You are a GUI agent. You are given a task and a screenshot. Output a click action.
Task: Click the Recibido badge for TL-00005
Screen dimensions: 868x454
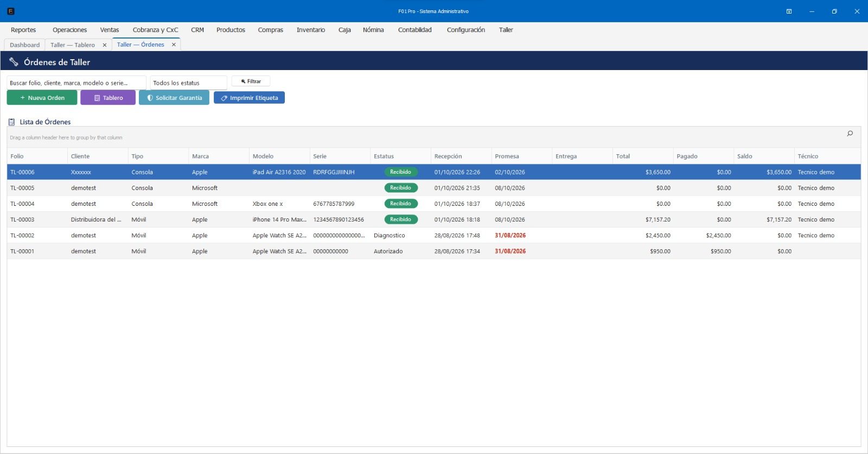[400, 188]
